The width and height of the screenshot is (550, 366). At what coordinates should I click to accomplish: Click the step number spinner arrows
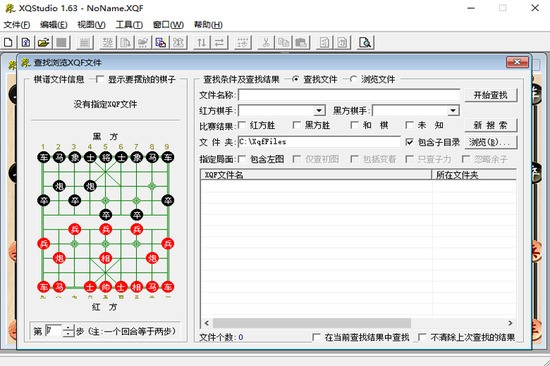(x=68, y=331)
